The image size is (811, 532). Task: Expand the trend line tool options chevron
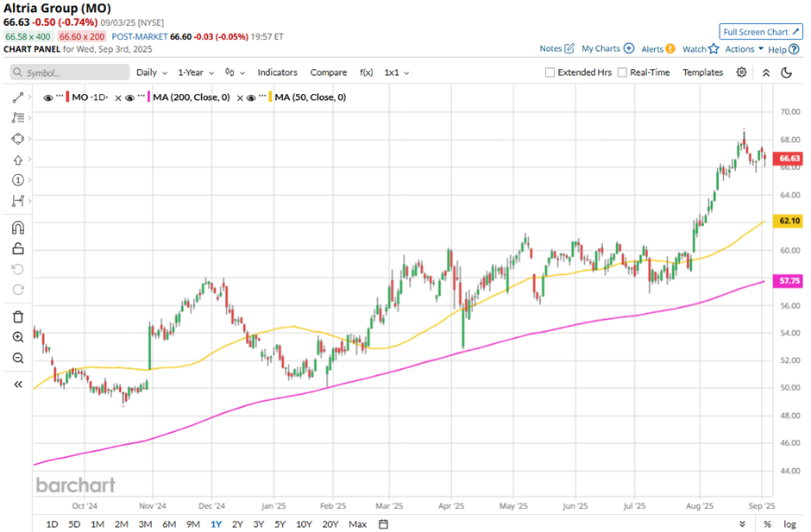[29, 97]
